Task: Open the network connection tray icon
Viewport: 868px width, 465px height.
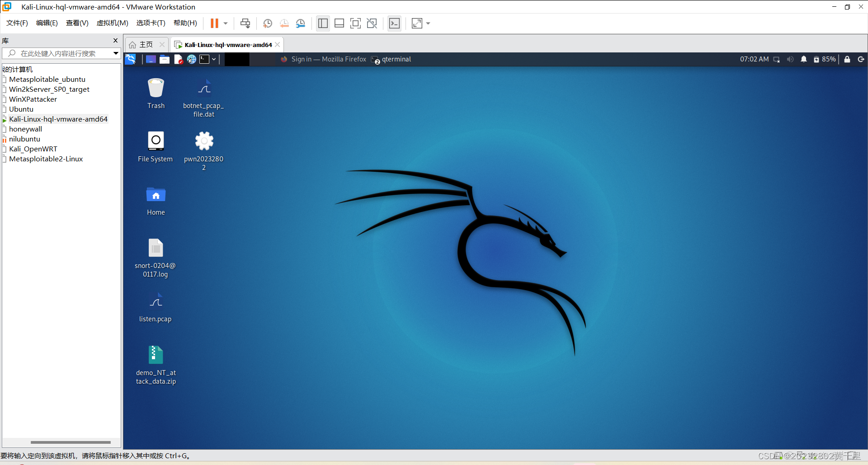Action: coord(777,59)
